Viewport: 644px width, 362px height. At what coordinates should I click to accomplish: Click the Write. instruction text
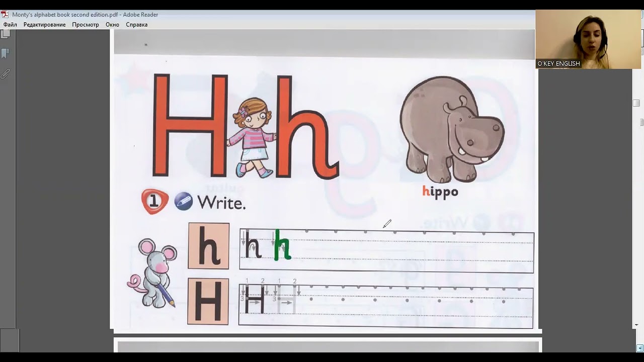tap(221, 203)
